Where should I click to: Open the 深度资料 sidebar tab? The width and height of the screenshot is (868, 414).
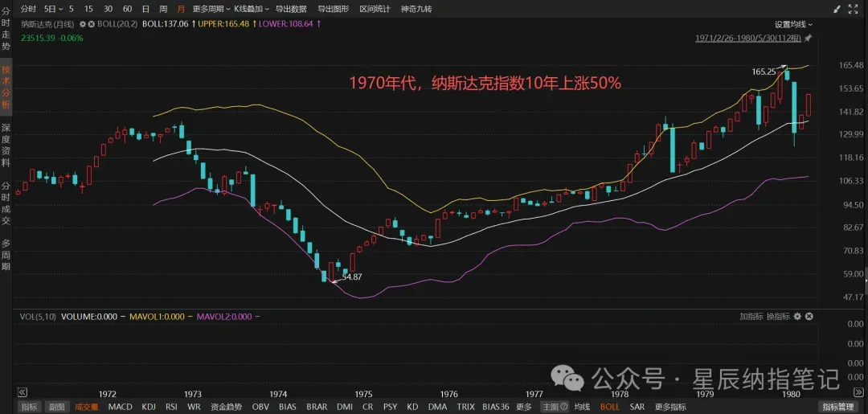[6, 144]
